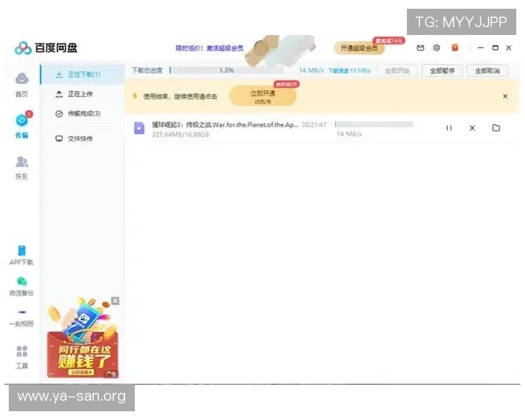Image resolution: width=525 pixels, height=420 pixels.
Task: Close the 赚钱了 advertisement
Action: tap(115, 301)
